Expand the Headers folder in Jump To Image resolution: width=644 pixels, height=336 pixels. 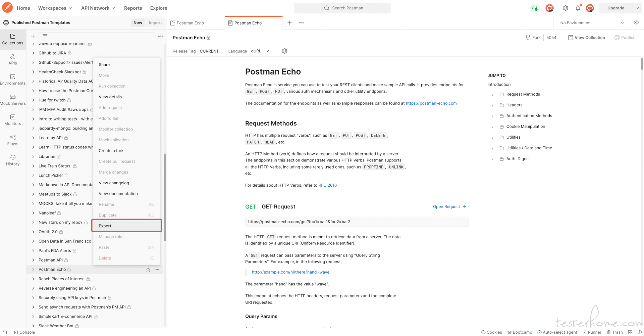(492, 106)
